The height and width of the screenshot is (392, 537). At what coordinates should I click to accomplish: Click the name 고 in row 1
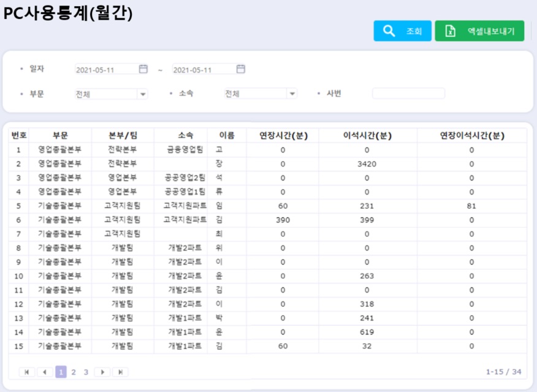pyautogui.click(x=219, y=149)
